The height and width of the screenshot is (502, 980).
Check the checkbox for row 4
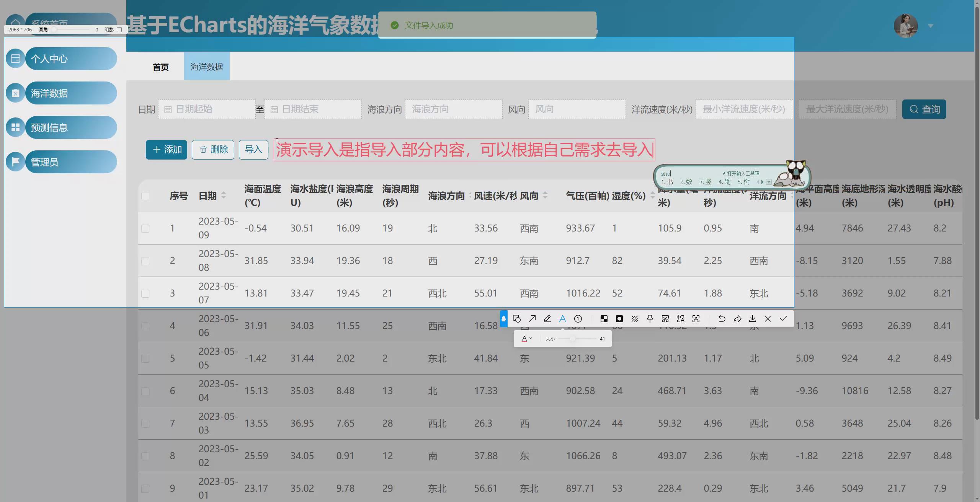(x=145, y=326)
